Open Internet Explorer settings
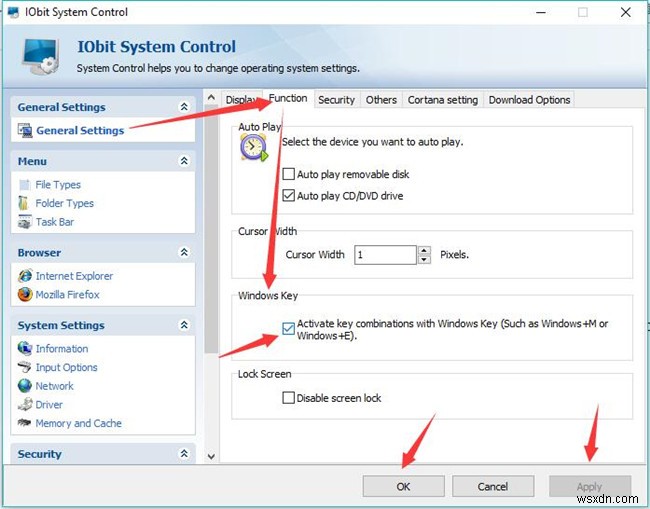The width and height of the screenshot is (650, 509). (74, 276)
